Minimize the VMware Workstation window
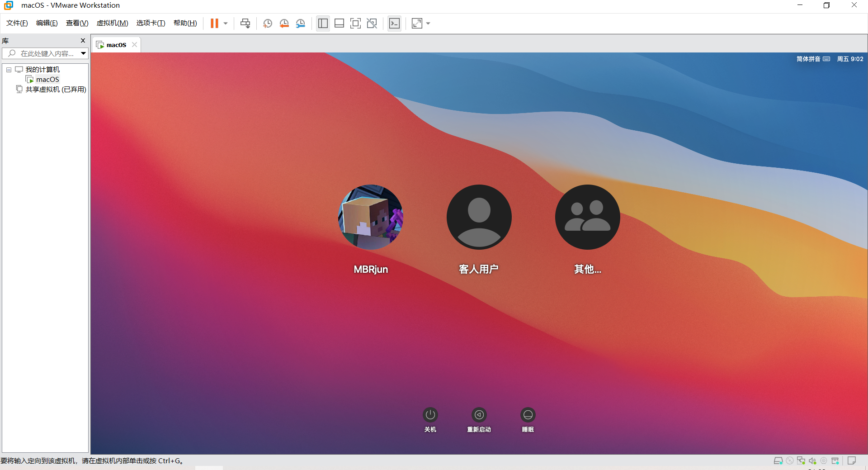Screen dimensions: 868x470 pyautogui.click(x=800, y=5)
